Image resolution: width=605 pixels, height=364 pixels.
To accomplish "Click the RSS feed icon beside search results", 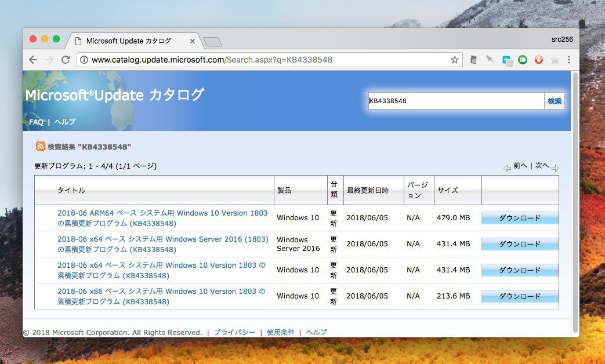I will pos(41,147).
